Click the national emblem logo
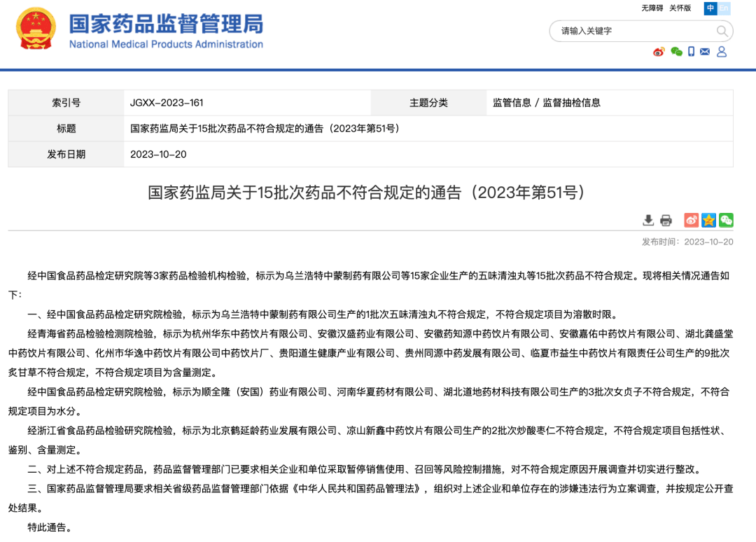Viewport: 756px width, 542px height. pos(36,29)
